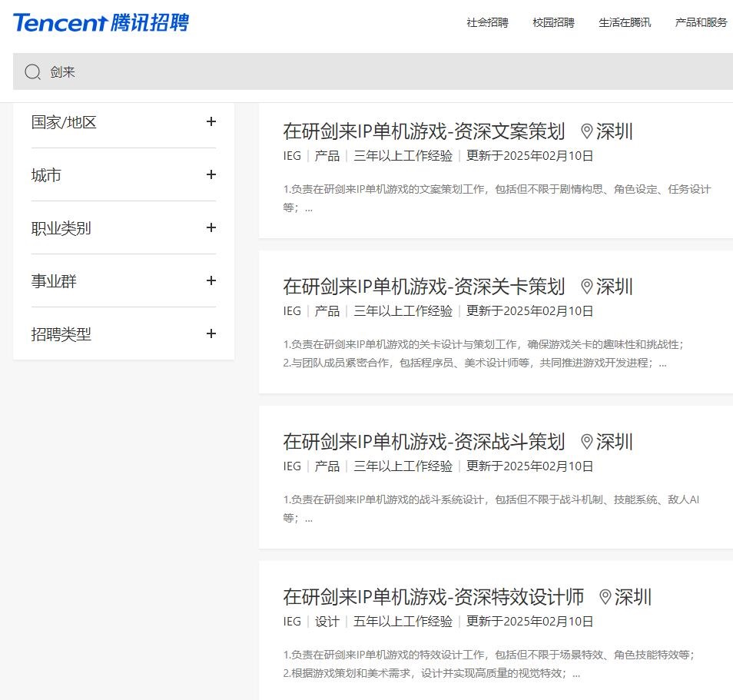Click 深圳 location text on 资深文案策划 job
This screenshot has height=700, width=733.
point(614,131)
